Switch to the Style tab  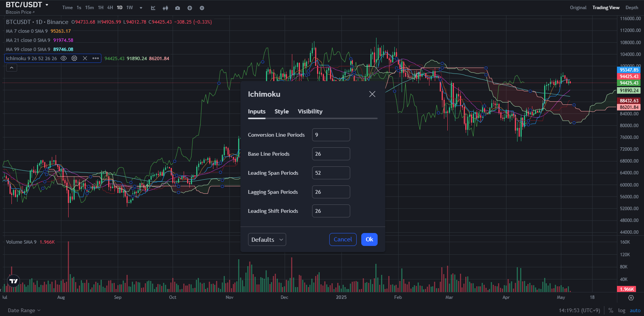click(282, 112)
